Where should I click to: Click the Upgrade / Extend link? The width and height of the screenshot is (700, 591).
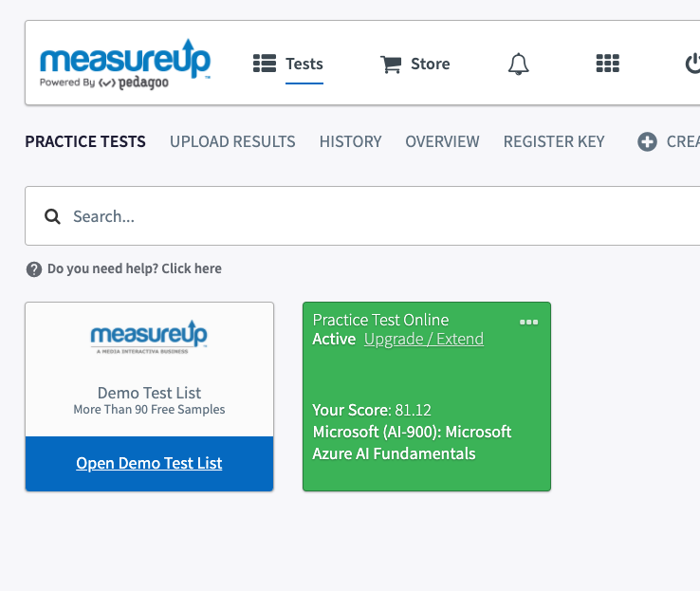click(424, 340)
